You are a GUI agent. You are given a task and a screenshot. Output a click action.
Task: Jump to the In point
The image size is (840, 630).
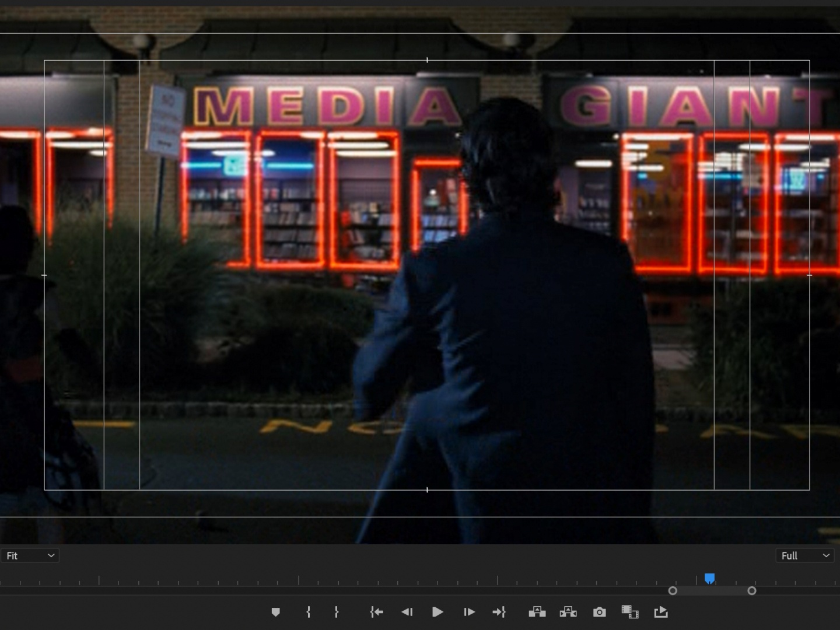376,612
